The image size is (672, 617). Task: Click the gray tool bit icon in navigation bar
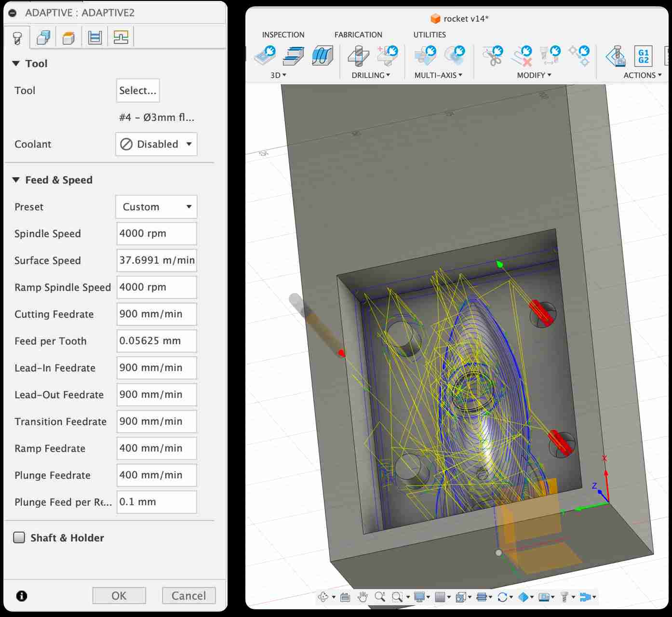click(564, 597)
